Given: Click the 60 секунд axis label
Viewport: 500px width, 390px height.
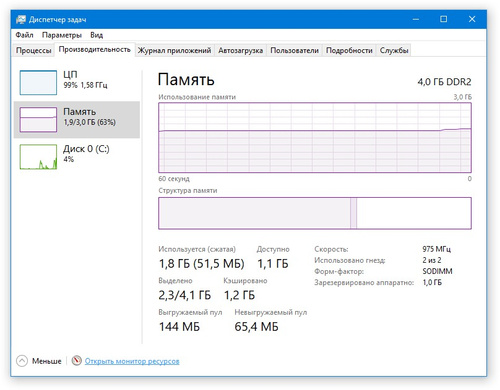Looking at the screenshot, I should (174, 179).
